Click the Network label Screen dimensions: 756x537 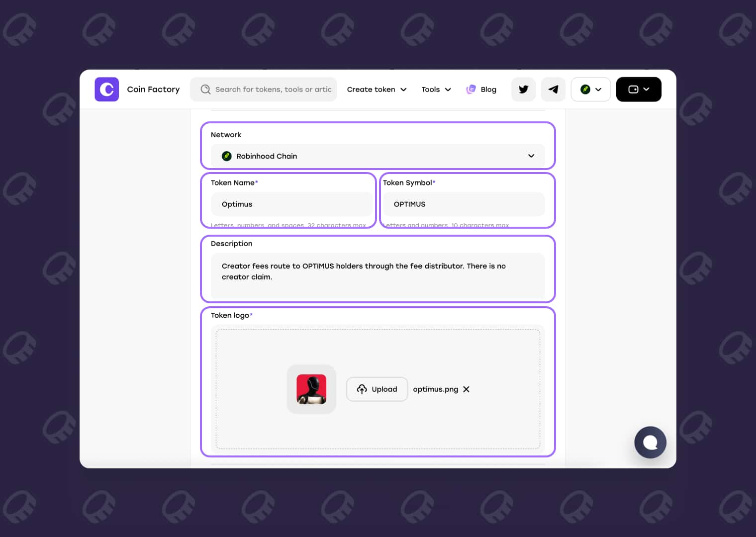226,135
